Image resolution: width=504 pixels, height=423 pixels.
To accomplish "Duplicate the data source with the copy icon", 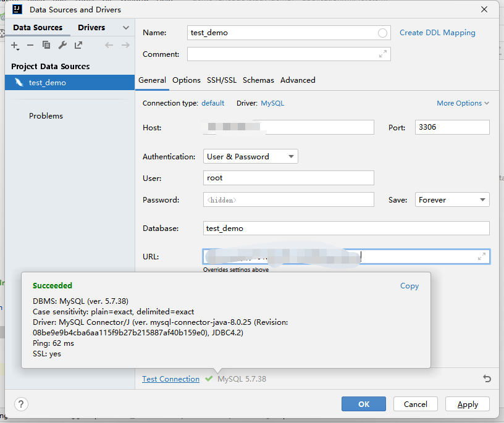I will [x=46, y=45].
